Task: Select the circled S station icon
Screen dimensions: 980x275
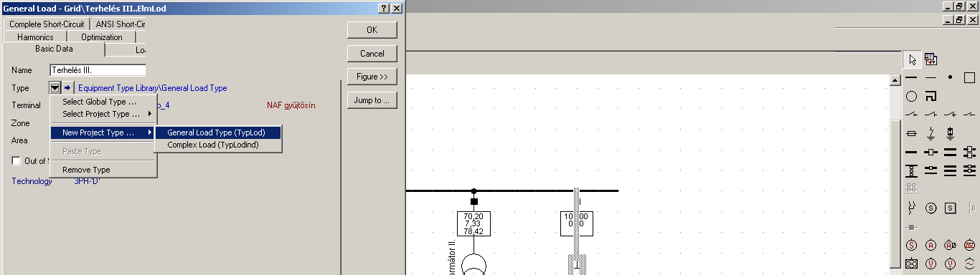Action: click(x=930, y=208)
